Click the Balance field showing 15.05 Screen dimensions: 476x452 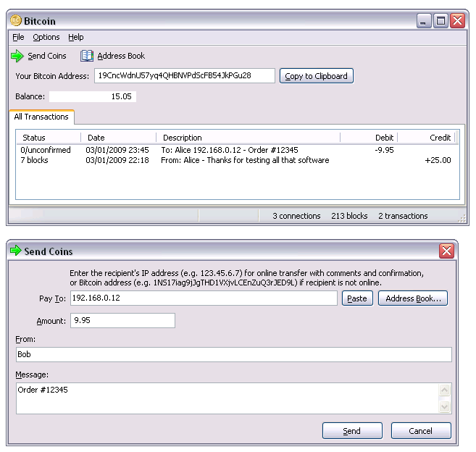pos(93,96)
